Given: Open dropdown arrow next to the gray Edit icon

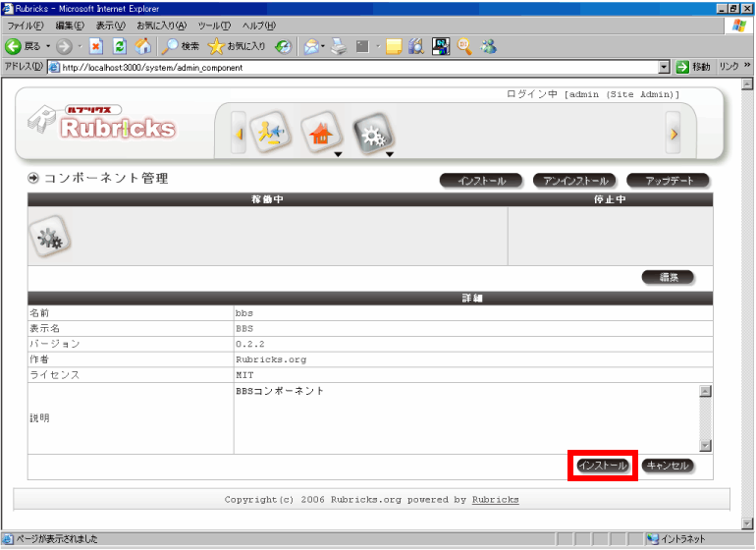Looking at the screenshot, I should tap(378, 46).
